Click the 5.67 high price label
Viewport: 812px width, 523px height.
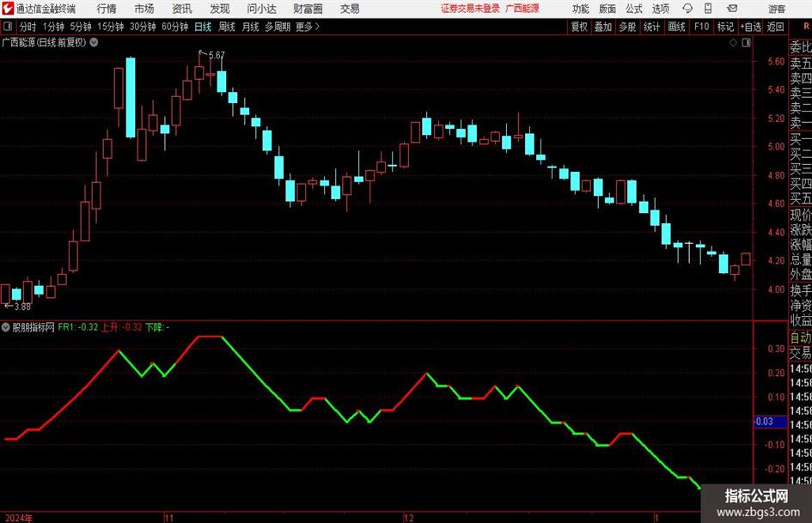[217, 55]
